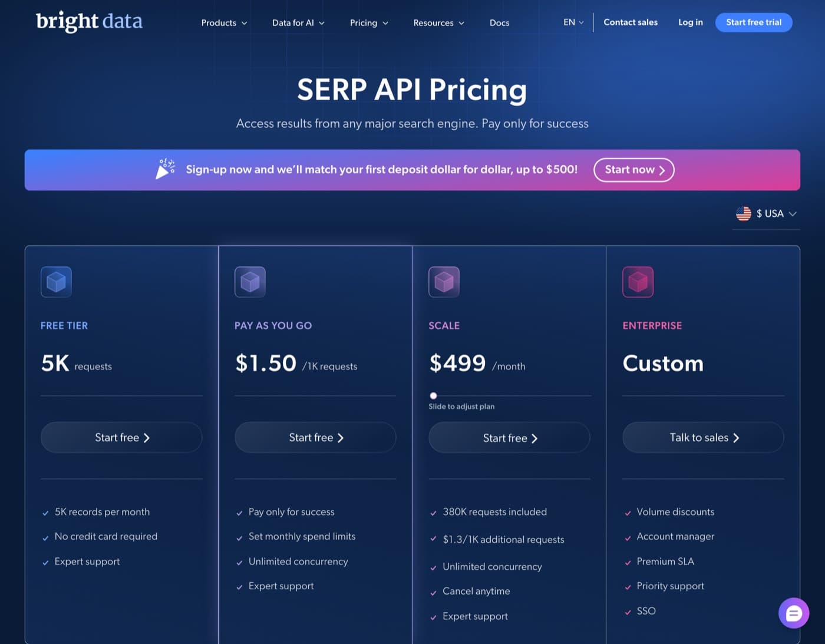This screenshot has height=644, width=825.
Task: Click 'Set monthly spend limits' text
Action: pos(302,536)
